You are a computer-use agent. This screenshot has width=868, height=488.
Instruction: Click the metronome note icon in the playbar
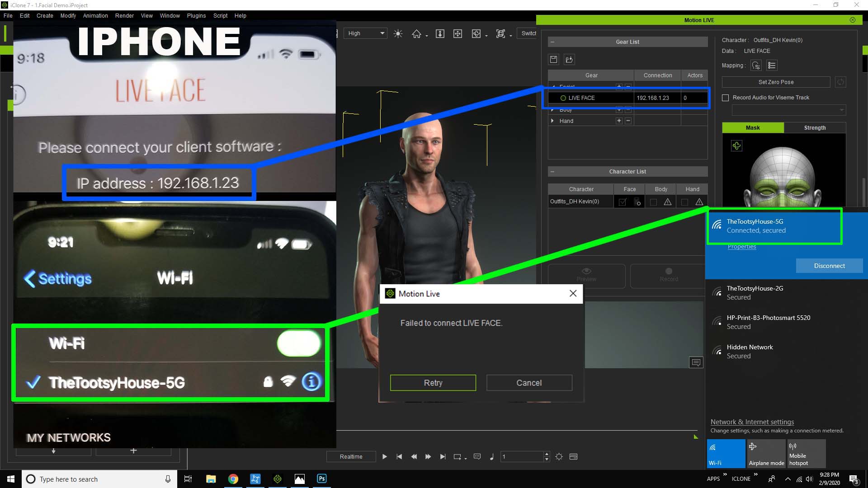pos(492,457)
